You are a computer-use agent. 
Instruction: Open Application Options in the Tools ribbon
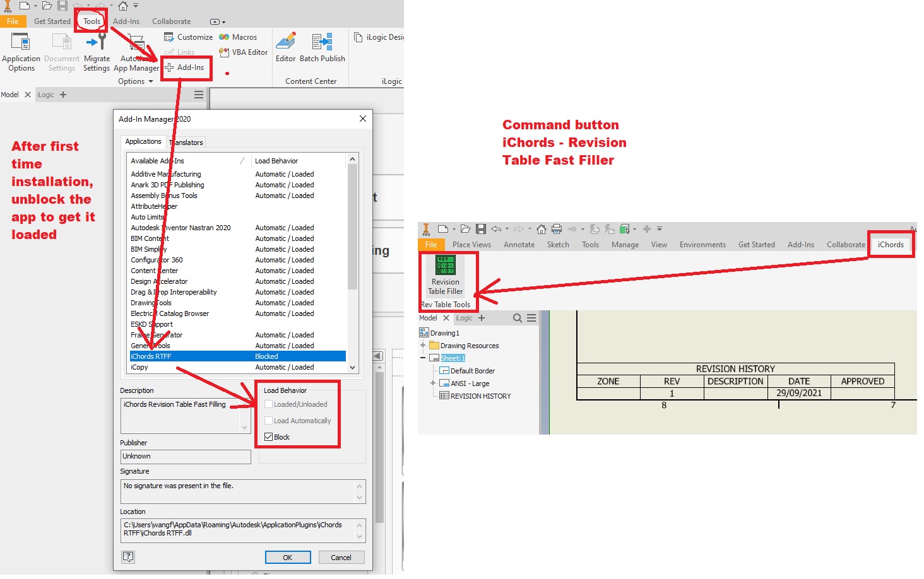(x=21, y=52)
